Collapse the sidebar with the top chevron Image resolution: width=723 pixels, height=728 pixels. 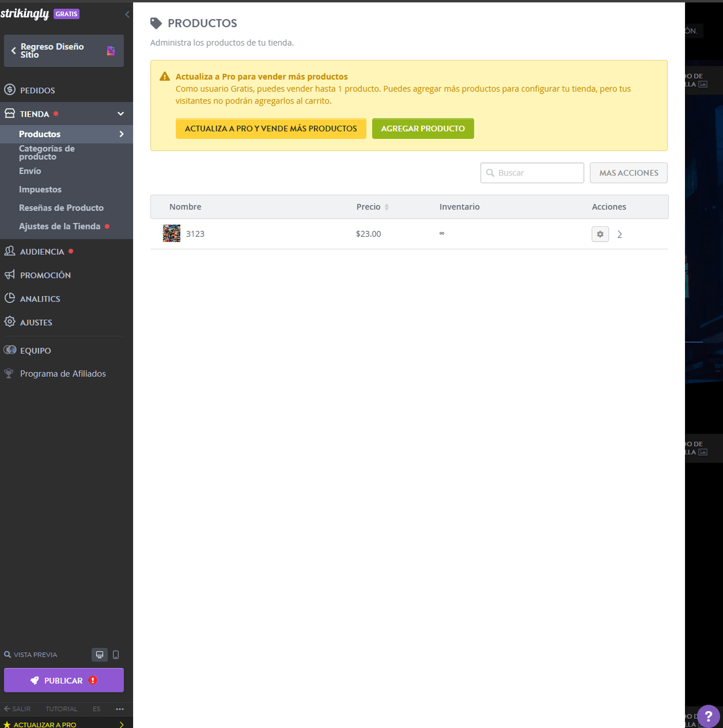point(127,14)
